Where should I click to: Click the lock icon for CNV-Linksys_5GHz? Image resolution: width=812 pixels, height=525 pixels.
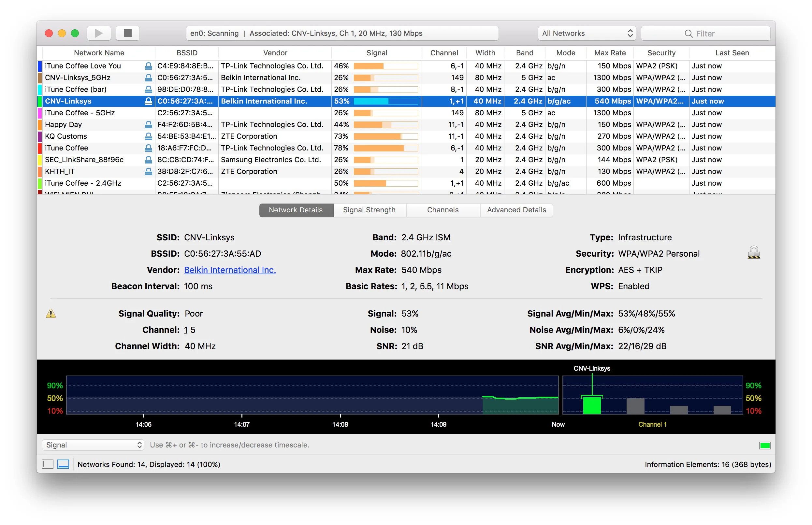(x=148, y=78)
